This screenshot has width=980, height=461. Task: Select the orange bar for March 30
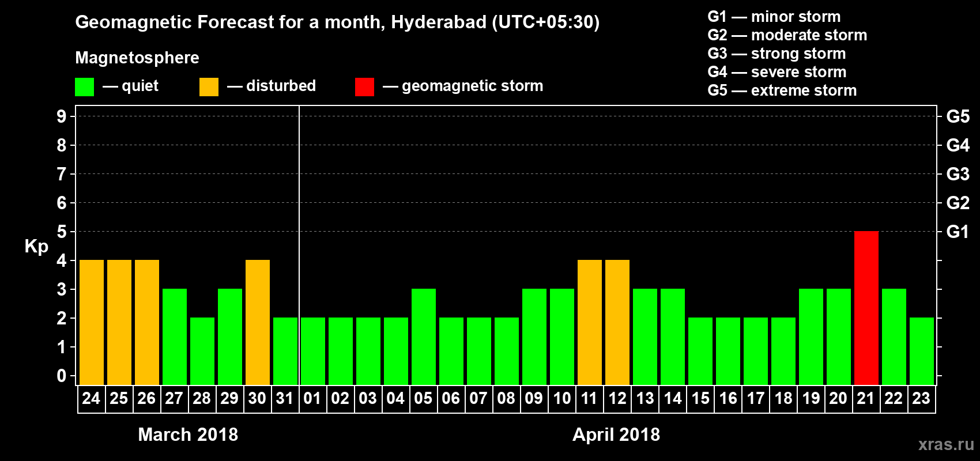258,323
